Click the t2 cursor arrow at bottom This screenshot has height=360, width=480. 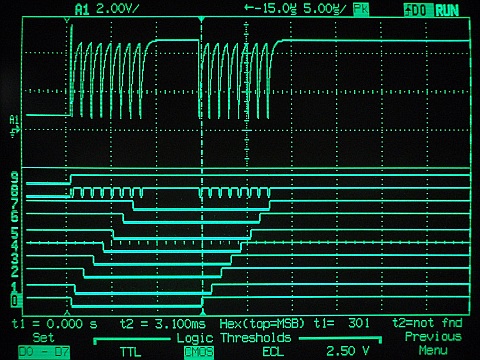point(202,313)
